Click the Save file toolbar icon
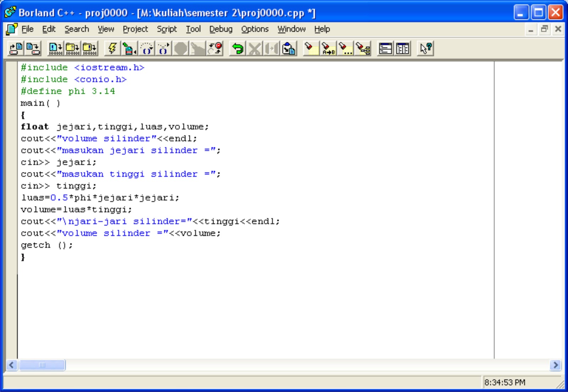This screenshot has height=392, width=568. (33, 48)
